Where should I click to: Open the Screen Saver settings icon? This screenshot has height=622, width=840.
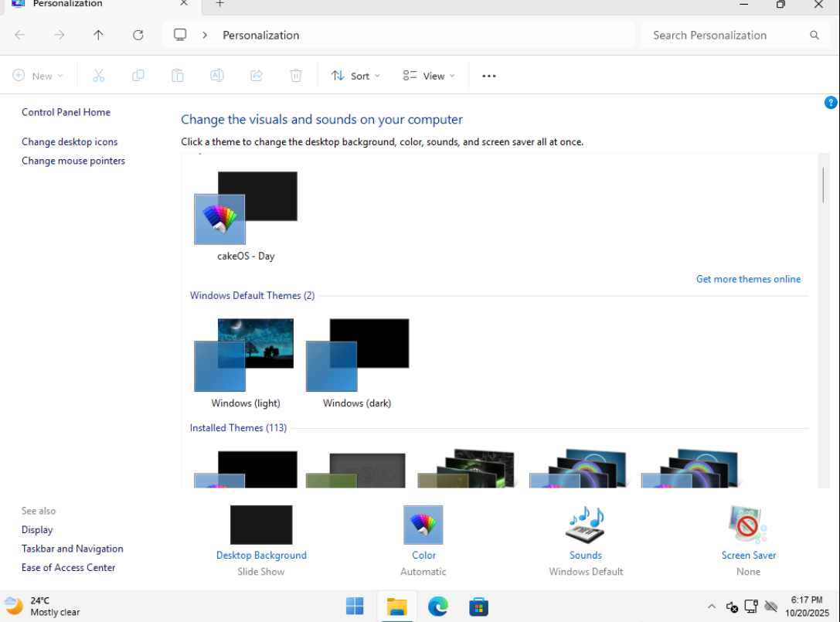click(748, 525)
